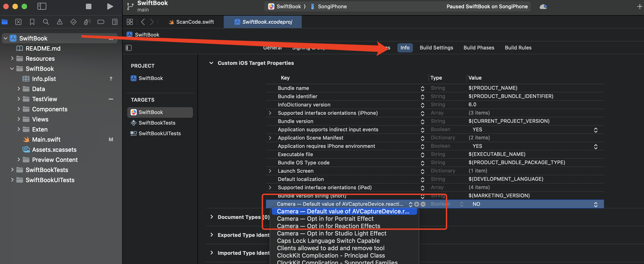Switch to SwiftBook.xcodeproj tab
The width and height of the screenshot is (644, 264).
click(x=263, y=22)
